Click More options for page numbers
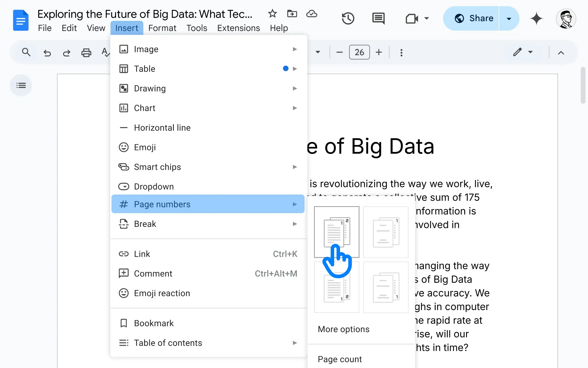The width and height of the screenshot is (588, 368). (343, 329)
